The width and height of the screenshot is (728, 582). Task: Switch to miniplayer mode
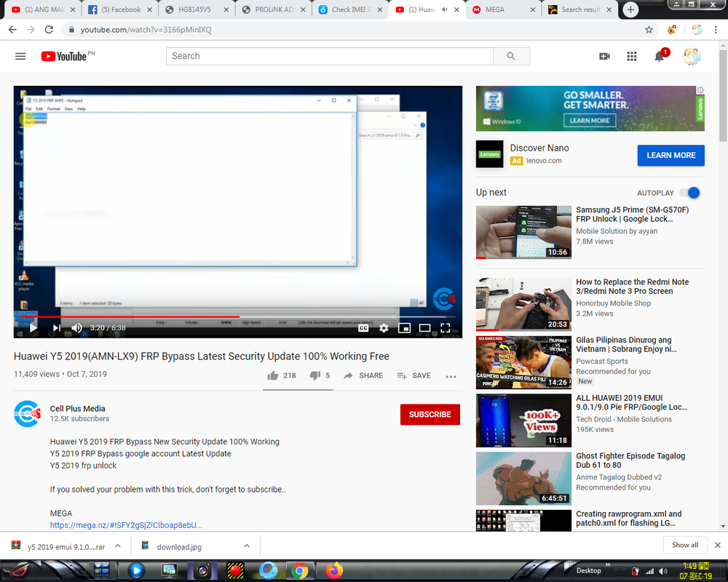(404, 327)
